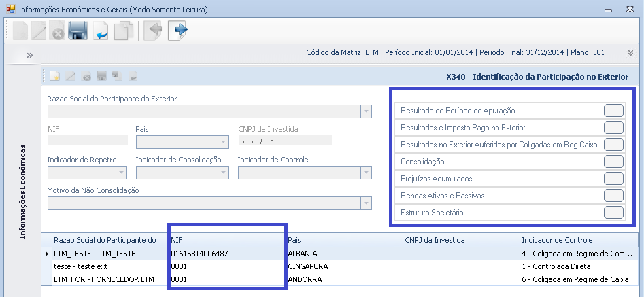Open the Motivo da Não Consolidação dropdown
Image resolution: width=644 pixels, height=297 pixels.
click(x=367, y=203)
